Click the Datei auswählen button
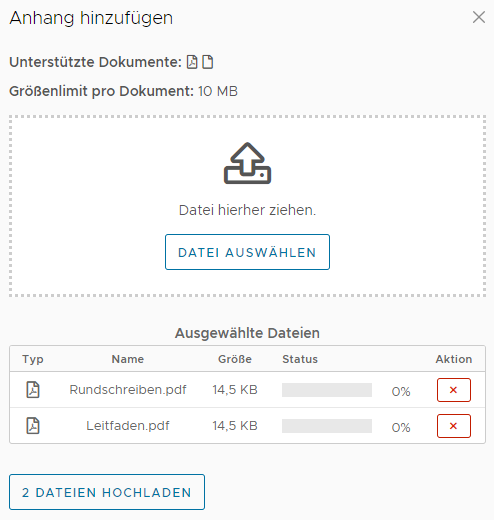The height and width of the screenshot is (520, 494). 247,252
